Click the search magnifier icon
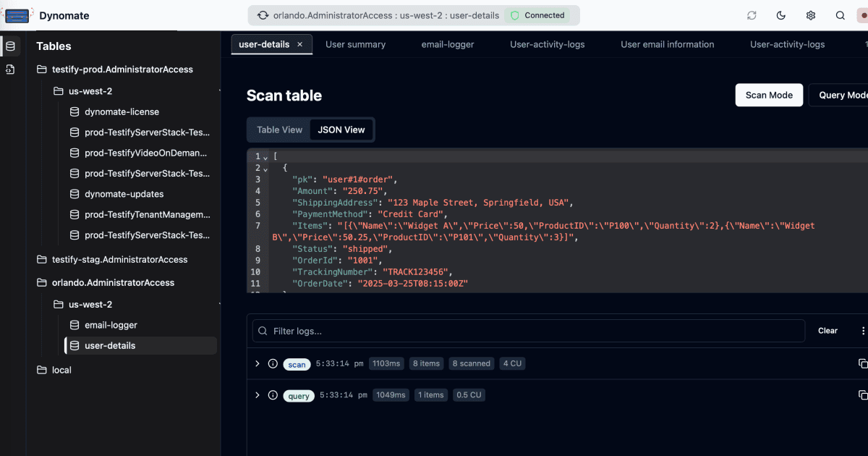Viewport: 868px width, 456px height. [840, 15]
